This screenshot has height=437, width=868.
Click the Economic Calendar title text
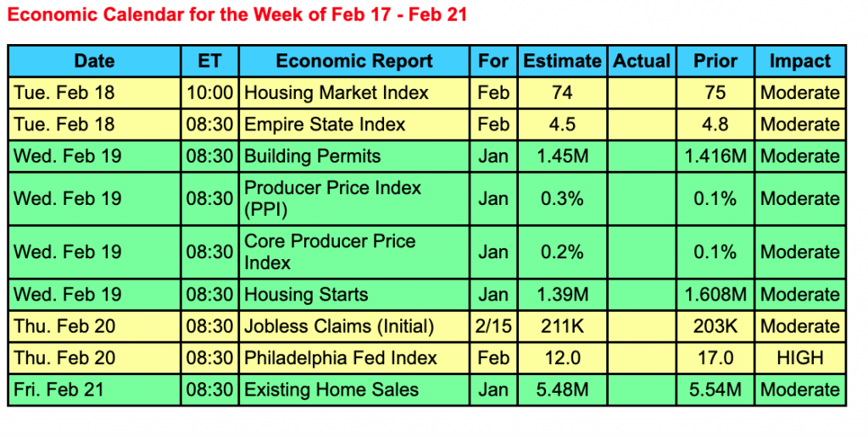pos(238,15)
